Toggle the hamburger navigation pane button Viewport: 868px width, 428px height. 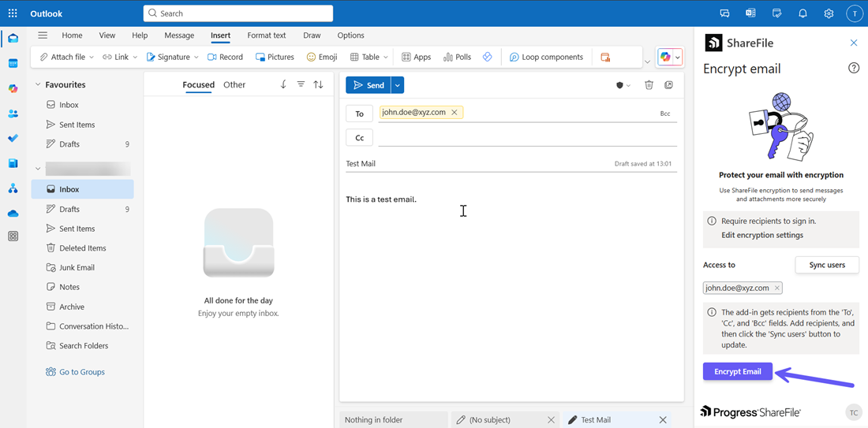coord(43,35)
